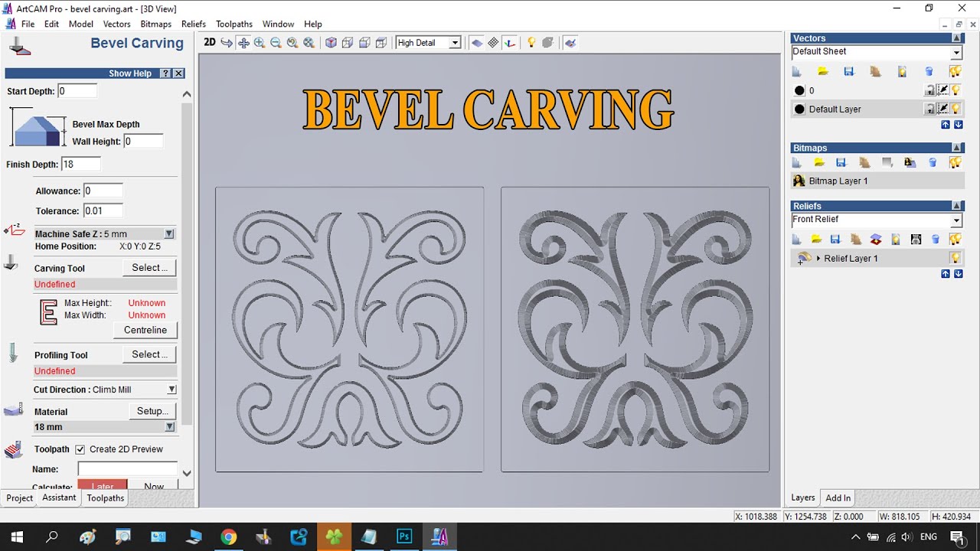Screen dimensions: 980x551
Task: Open the File menu
Action: [x=28, y=24]
